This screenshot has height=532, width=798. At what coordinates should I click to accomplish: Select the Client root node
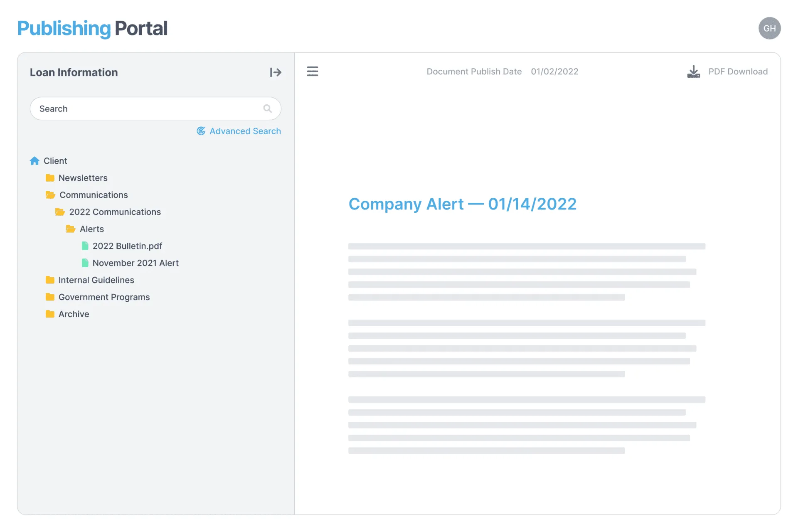click(x=55, y=161)
